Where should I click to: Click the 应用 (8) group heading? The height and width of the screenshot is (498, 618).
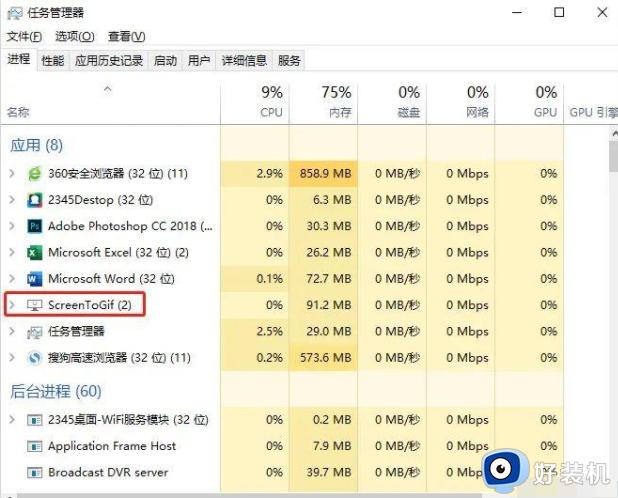(x=36, y=145)
